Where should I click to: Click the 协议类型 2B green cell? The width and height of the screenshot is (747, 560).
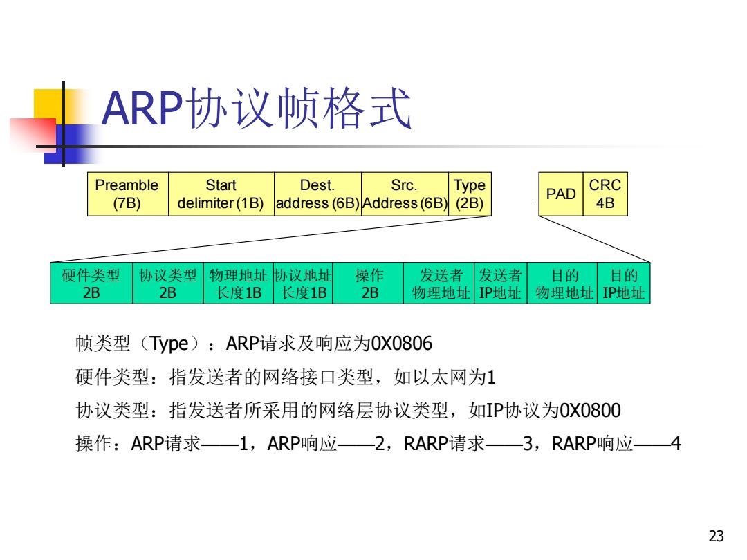coord(168,283)
